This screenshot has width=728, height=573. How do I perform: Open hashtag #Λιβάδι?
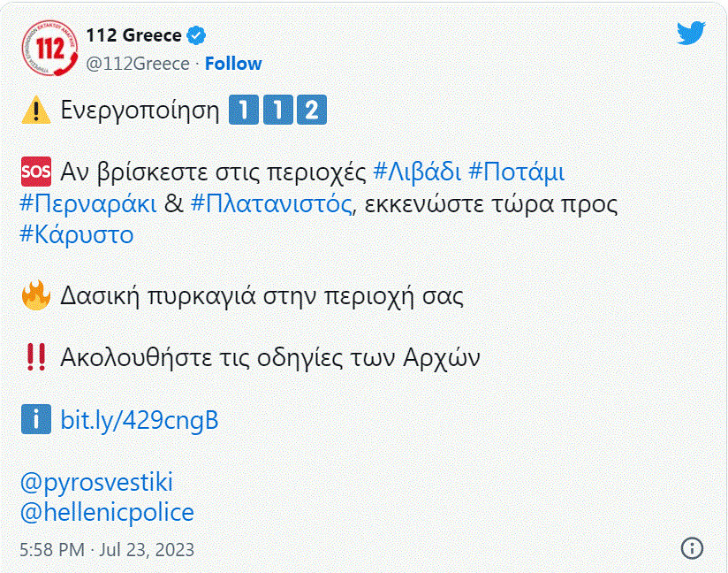click(x=414, y=171)
